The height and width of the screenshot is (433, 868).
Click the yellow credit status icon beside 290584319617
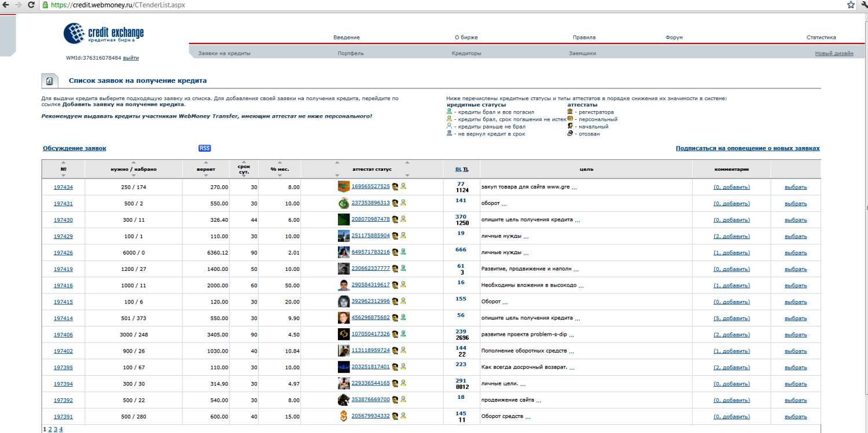403,284
